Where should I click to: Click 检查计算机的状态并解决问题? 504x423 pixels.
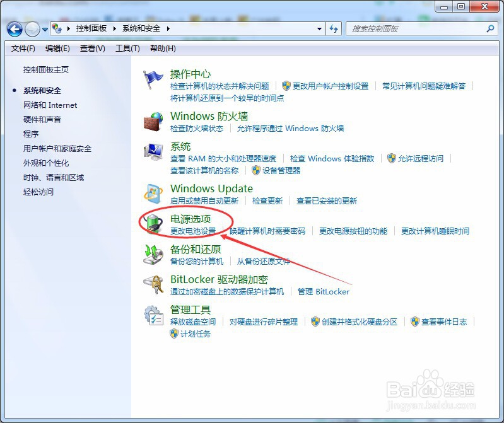point(220,86)
